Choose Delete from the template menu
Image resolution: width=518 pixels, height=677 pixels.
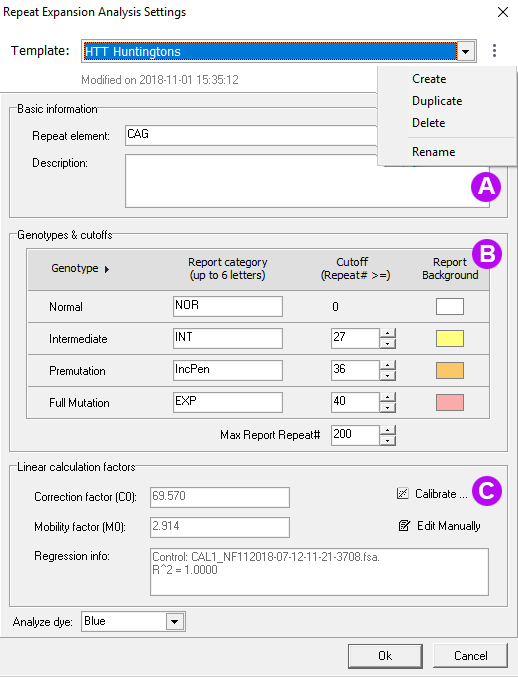[x=428, y=123]
